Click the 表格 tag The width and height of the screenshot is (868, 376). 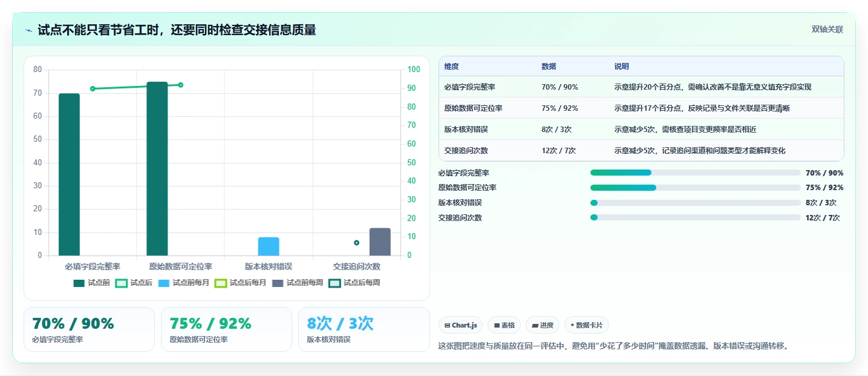click(504, 325)
